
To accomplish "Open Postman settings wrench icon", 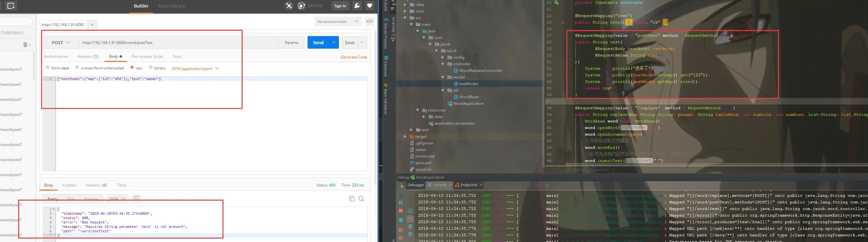I will click(357, 6).
